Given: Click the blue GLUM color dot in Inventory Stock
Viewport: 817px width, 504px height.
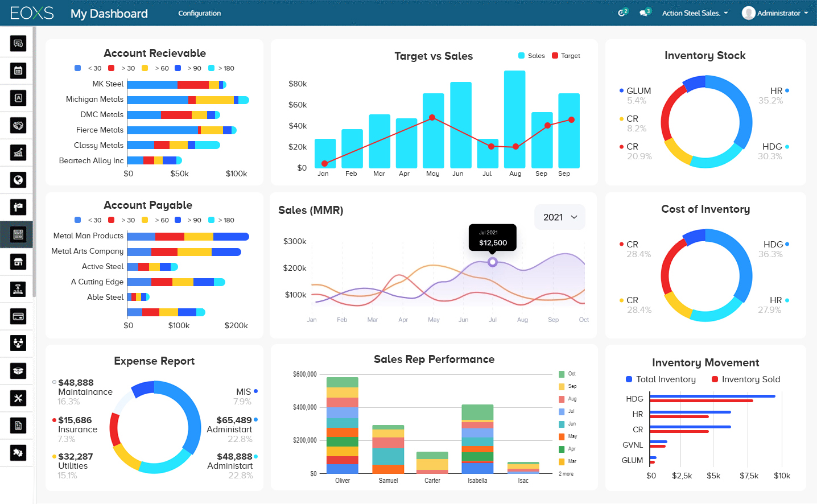Looking at the screenshot, I should point(621,90).
